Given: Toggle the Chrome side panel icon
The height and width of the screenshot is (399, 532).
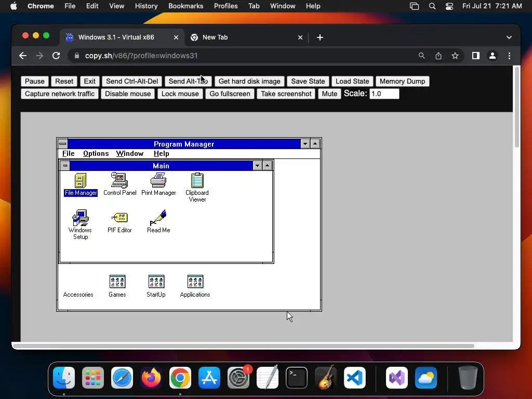Looking at the screenshot, I should pyautogui.click(x=476, y=56).
